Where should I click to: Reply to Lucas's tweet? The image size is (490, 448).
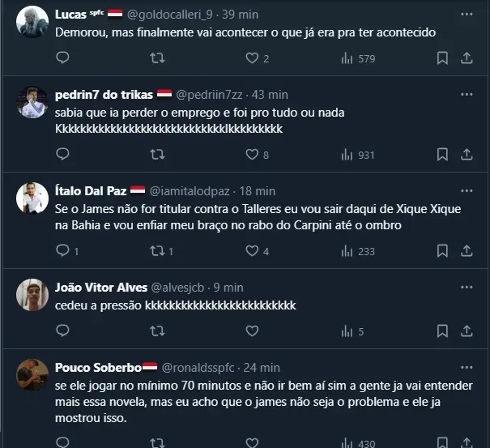click(63, 58)
